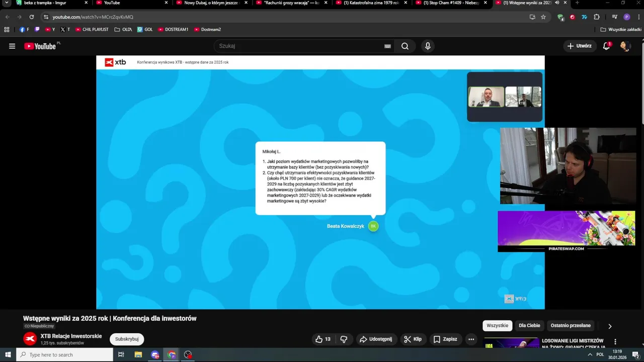Open the Dostream2 bookmark
Image resolution: width=644 pixels, height=362 pixels.
(207, 30)
